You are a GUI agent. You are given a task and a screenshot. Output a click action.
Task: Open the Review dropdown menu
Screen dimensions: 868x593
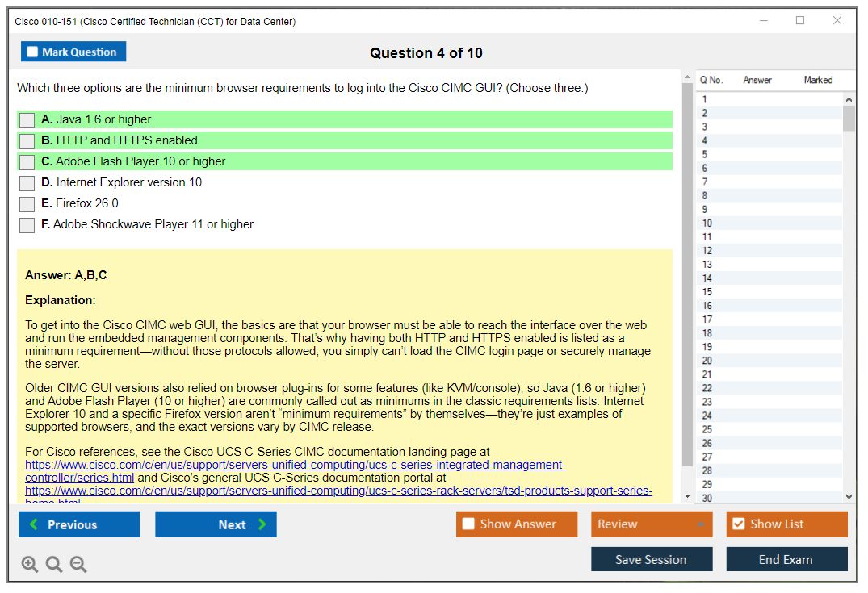click(x=651, y=524)
